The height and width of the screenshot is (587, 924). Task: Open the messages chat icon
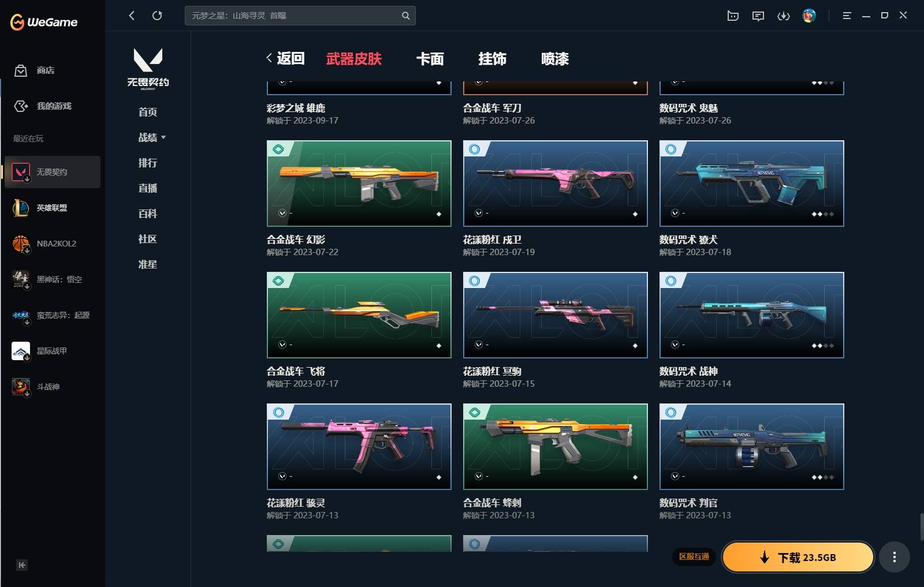pyautogui.click(x=758, y=16)
